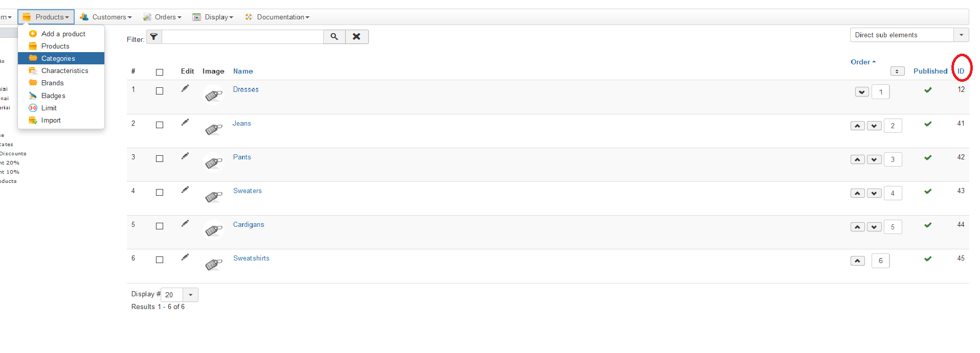Open the Sweaters category link
This screenshot has width=980, height=353.
(248, 191)
